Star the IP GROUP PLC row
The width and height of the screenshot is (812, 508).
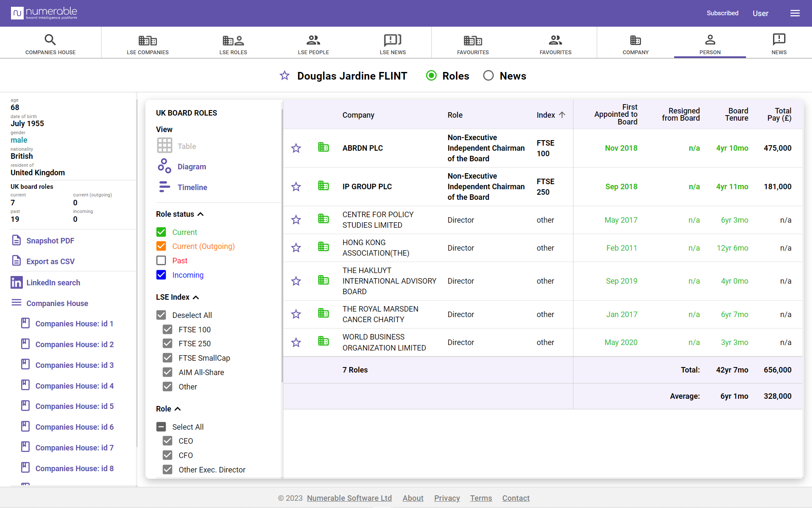coord(296,187)
